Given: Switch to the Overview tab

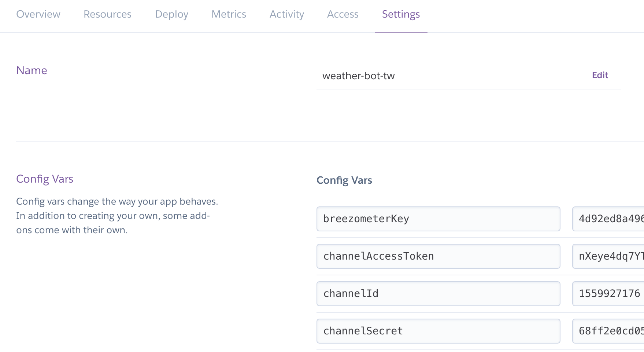Looking at the screenshot, I should [x=38, y=14].
